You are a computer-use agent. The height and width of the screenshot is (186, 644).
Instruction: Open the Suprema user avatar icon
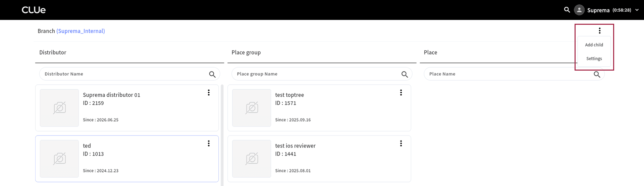[579, 10]
